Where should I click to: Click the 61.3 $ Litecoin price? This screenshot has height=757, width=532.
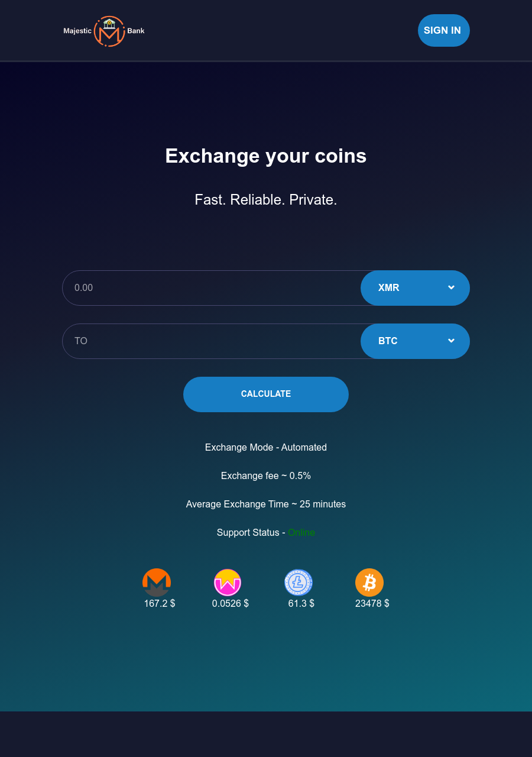click(x=301, y=603)
